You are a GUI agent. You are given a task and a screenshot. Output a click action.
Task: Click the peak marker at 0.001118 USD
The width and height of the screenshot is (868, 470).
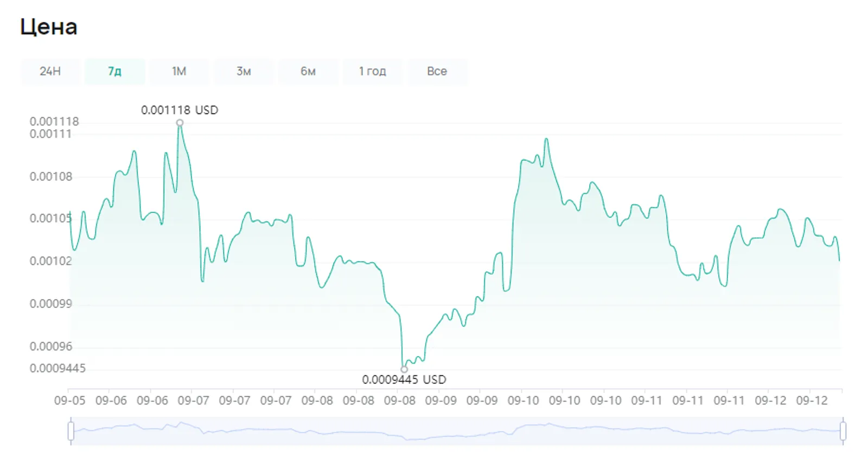tap(180, 123)
